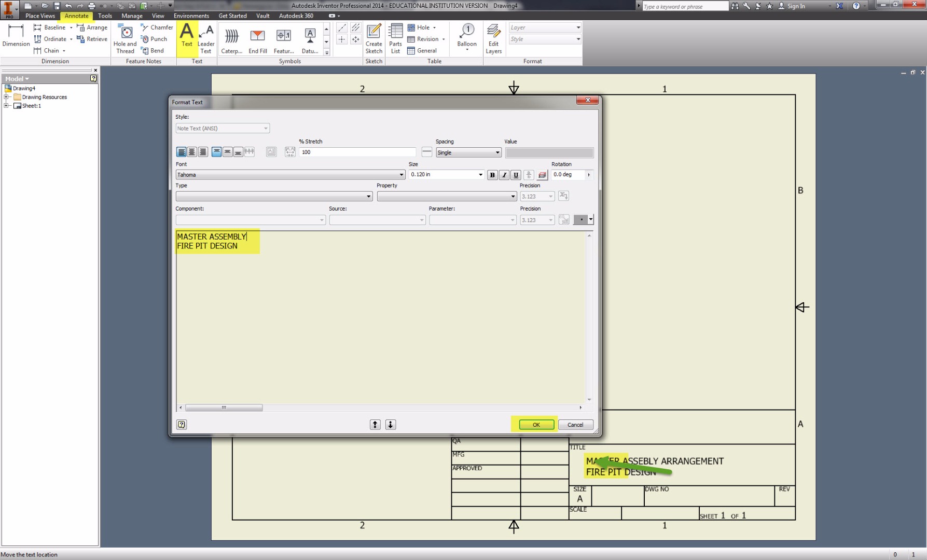Switch to the Manage ribbon tab
927x560 pixels.
pyautogui.click(x=132, y=16)
